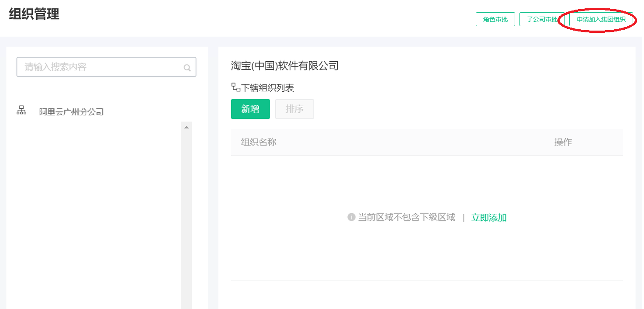
Task: Click the 下辖组织列表 label
Action: (268, 88)
